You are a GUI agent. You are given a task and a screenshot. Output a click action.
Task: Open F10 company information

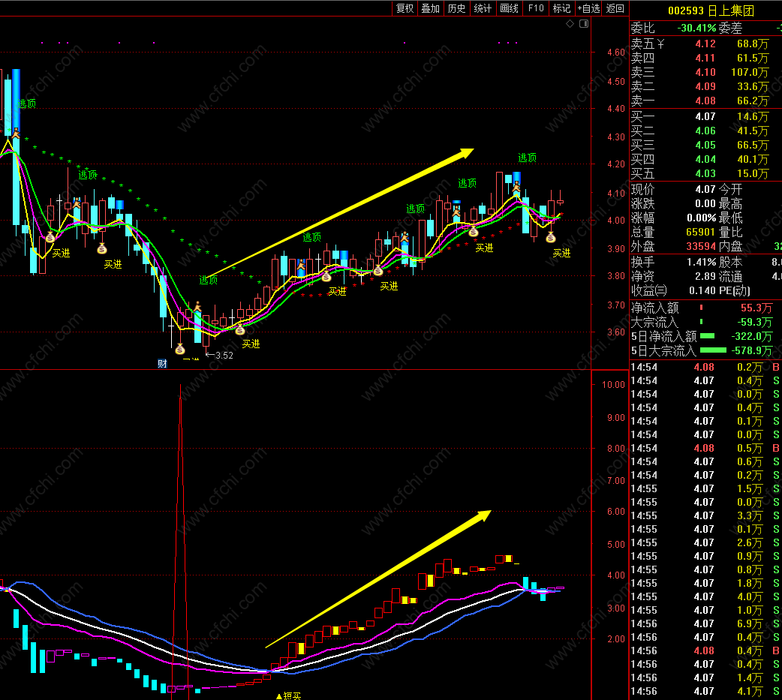tap(536, 8)
